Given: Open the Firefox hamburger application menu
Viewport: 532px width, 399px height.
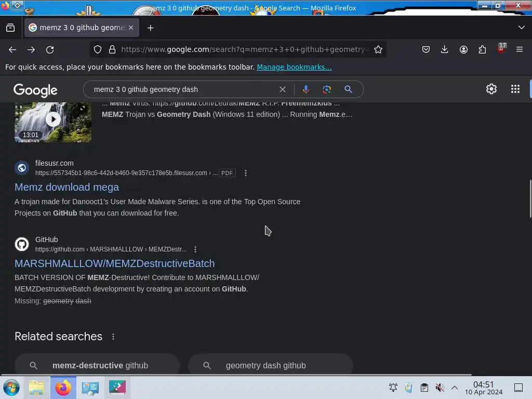Looking at the screenshot, I should pos(519,49).
